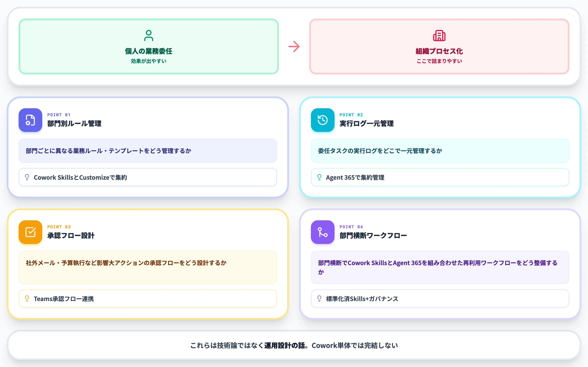The height and width of the screenshot is (367, 588).
Task: Click the lightbulb icon beside Teams承認フロー連携
Action: coord(27,299)
